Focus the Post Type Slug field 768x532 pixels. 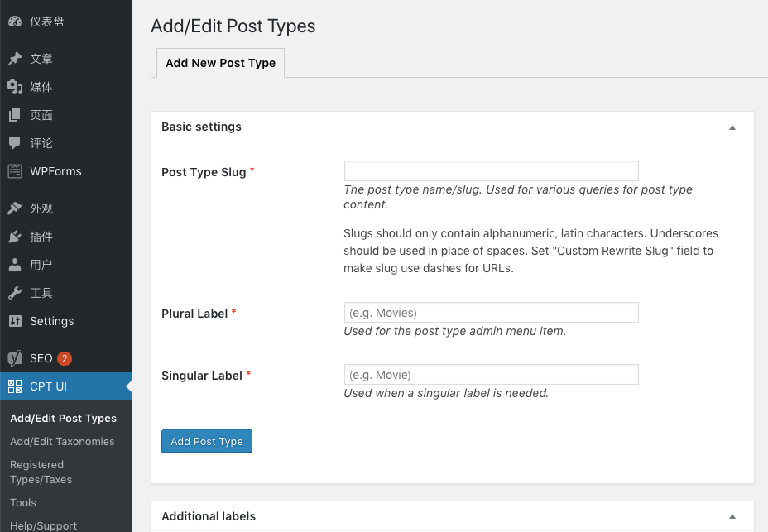click(492, 171)
